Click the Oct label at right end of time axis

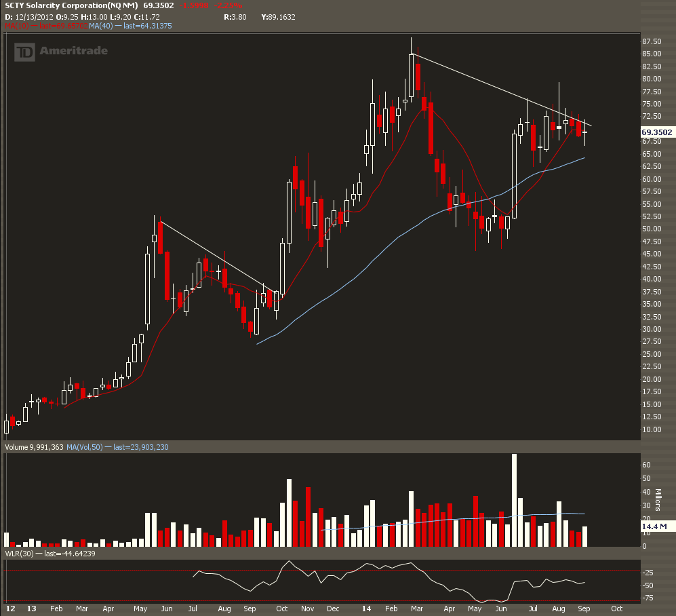point(616,609)
